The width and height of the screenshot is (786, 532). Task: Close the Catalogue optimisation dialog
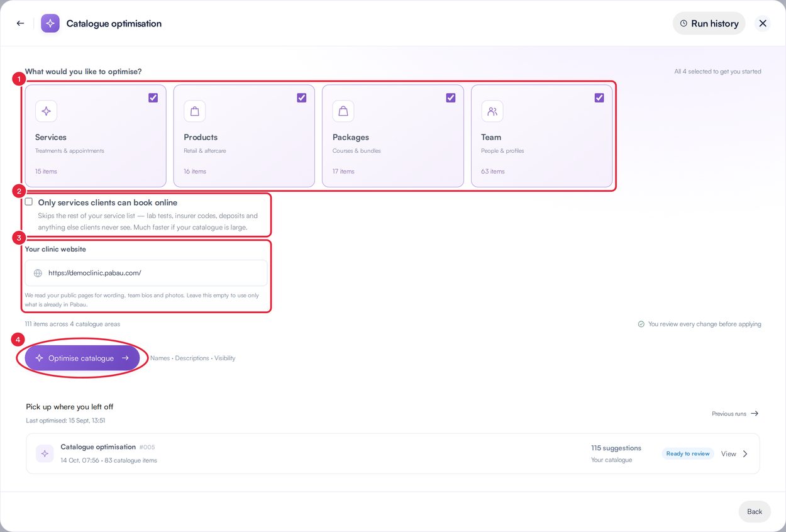763,23
